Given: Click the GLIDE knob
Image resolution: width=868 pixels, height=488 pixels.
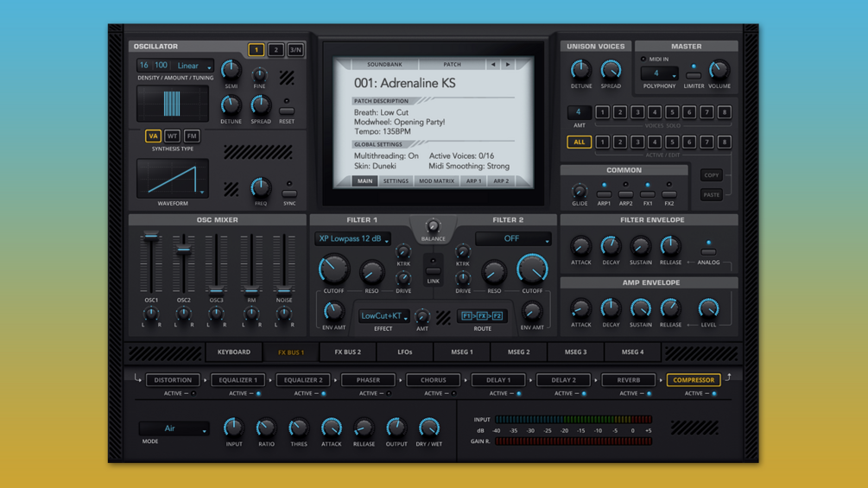Looking at the screenshot, I should [x=580, y=192].
